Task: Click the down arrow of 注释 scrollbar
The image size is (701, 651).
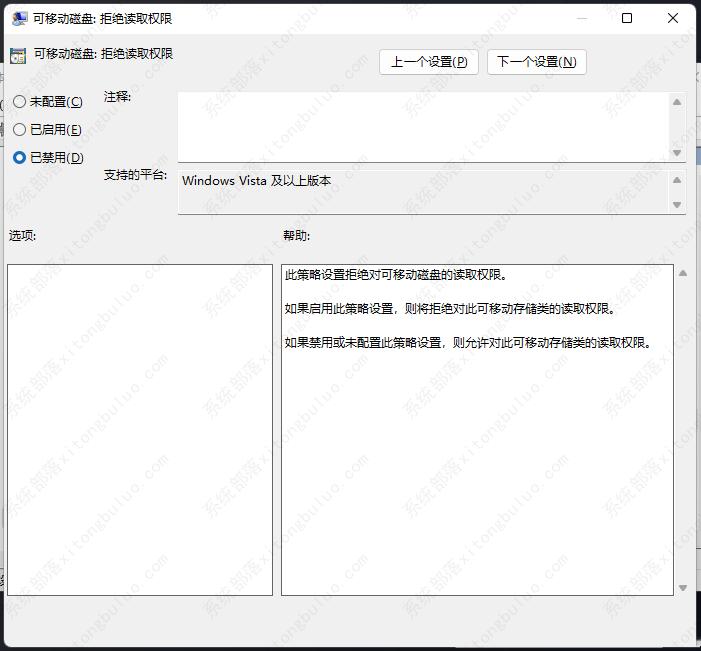Action: pyautogui.click(x=677, y=153)
